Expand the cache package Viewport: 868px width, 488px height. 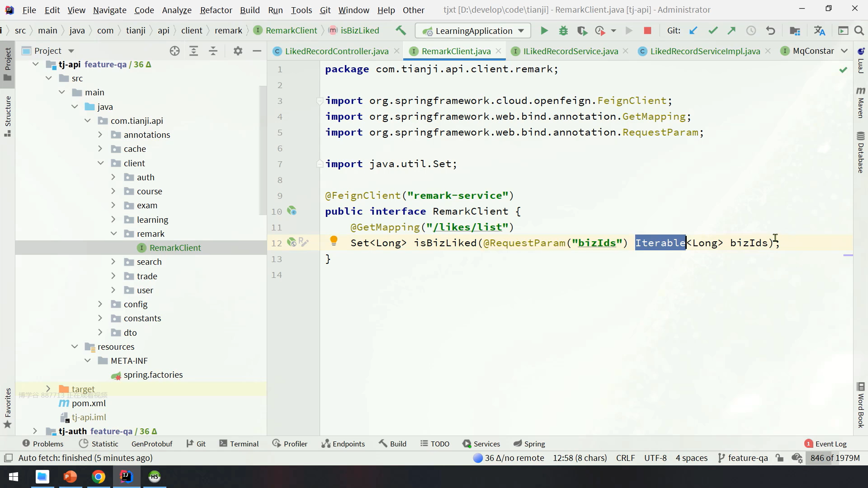100,149
